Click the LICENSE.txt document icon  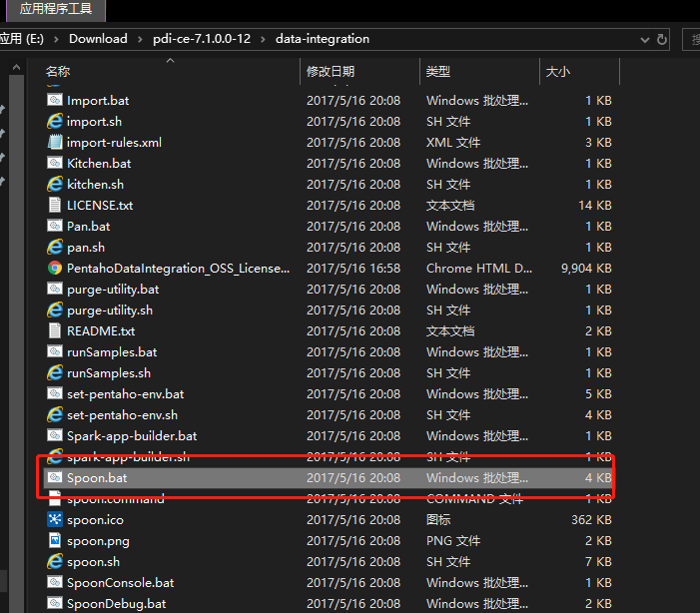pos(55,205)
